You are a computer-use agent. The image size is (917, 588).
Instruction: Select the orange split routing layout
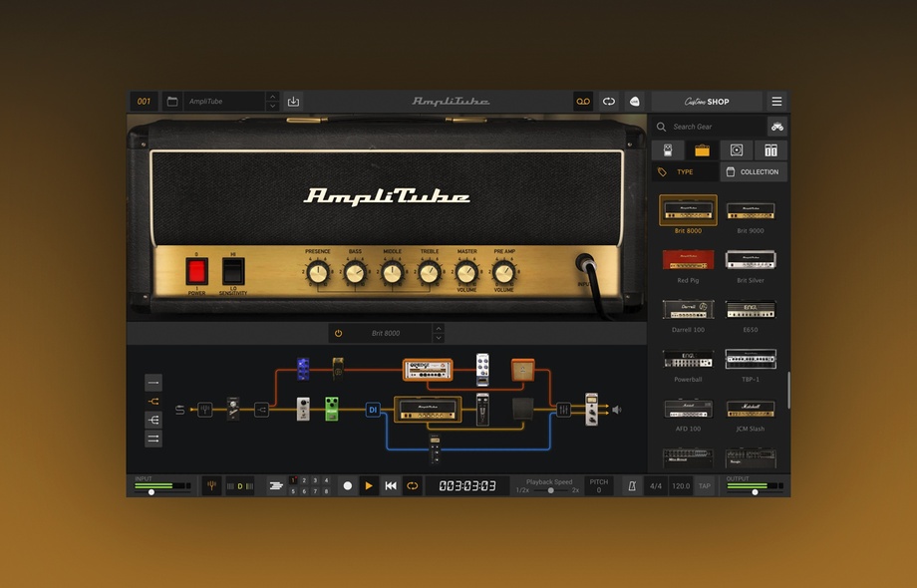153,401
